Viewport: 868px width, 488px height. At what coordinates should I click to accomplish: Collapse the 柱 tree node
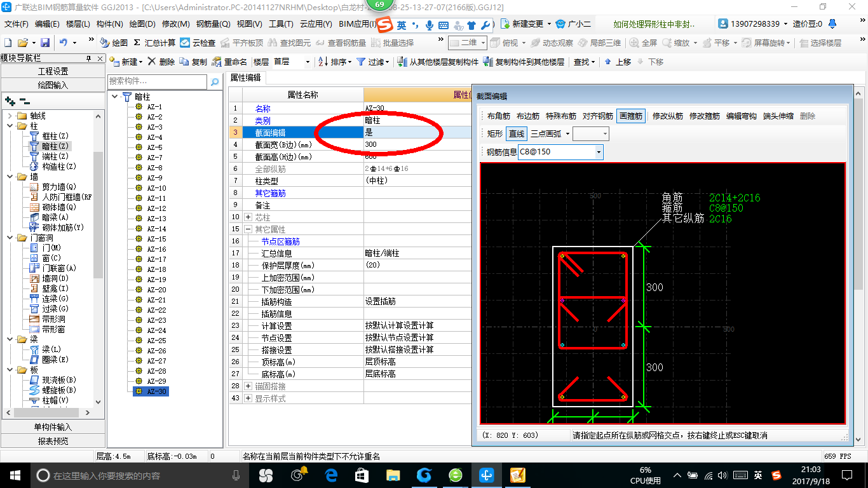tap(10, 126)
